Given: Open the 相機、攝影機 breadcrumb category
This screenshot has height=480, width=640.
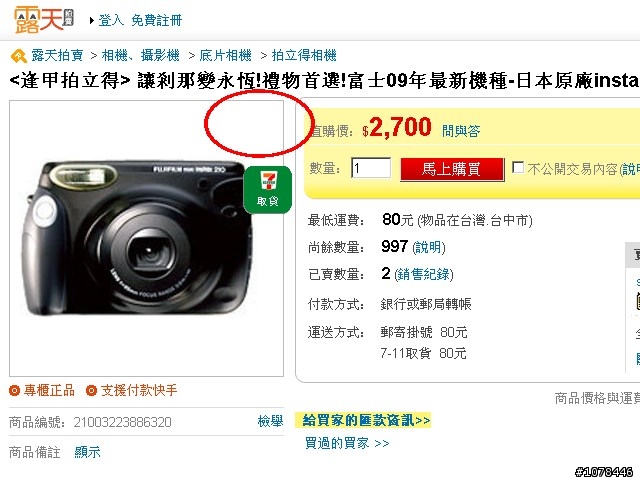Looking at the screenshot, I should point(140,55).
